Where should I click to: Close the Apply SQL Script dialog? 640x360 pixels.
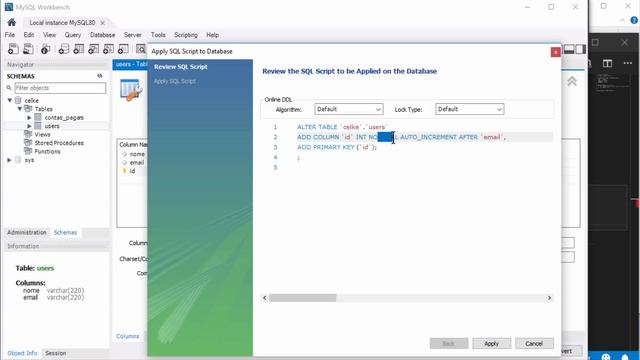tap(555, 52)
